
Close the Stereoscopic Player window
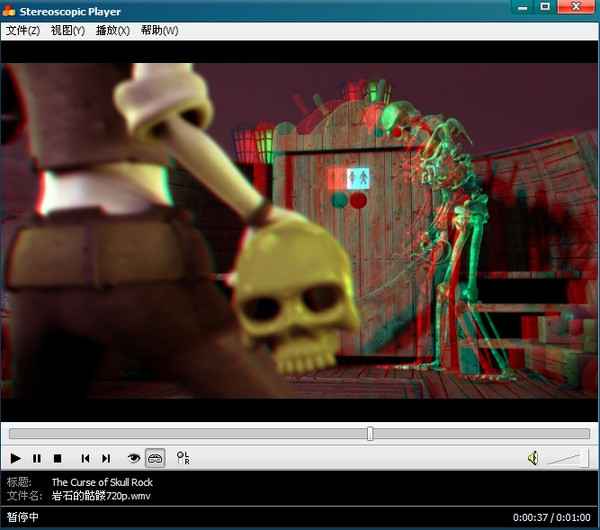576,7
